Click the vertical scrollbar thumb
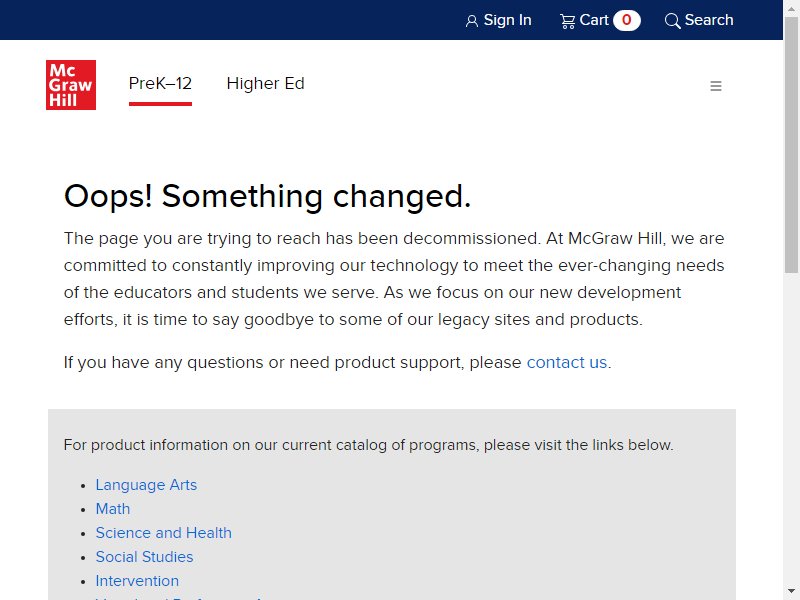 (791, 145)
